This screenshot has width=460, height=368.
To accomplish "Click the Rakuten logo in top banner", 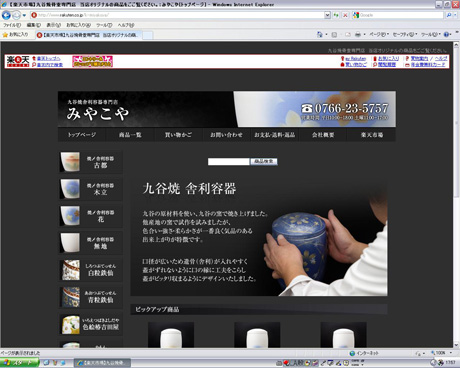I will (x=18, y=61).
